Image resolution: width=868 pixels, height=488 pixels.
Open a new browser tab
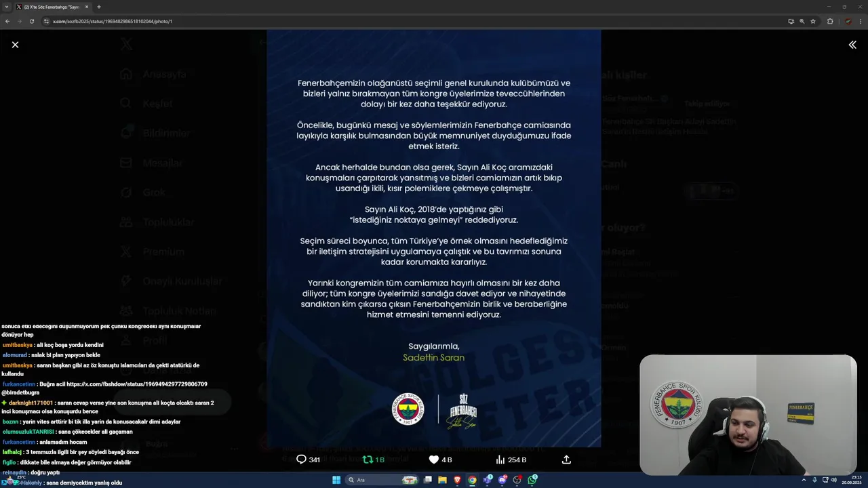(x=99, y=7)
